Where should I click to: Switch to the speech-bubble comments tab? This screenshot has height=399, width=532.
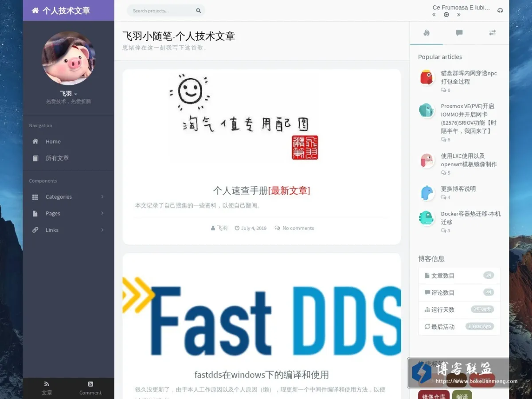coord(459,33)
